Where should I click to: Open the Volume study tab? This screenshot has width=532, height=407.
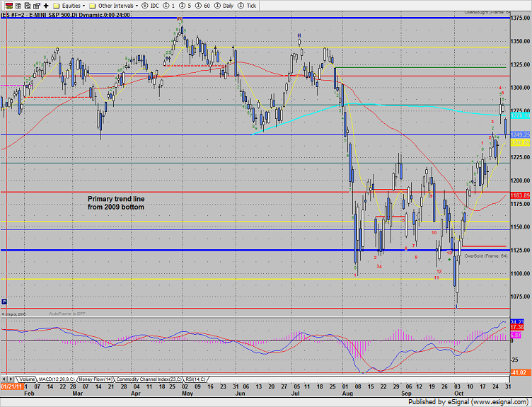point(26,379)
